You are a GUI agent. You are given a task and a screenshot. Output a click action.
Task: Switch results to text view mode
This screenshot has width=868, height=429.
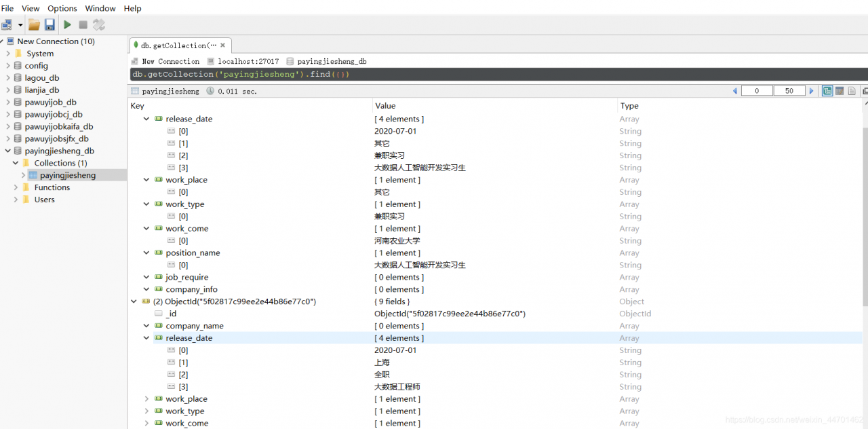(852, 91)
